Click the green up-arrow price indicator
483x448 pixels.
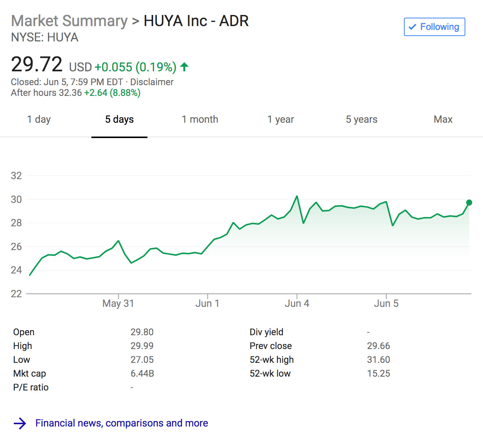[184, 67]
